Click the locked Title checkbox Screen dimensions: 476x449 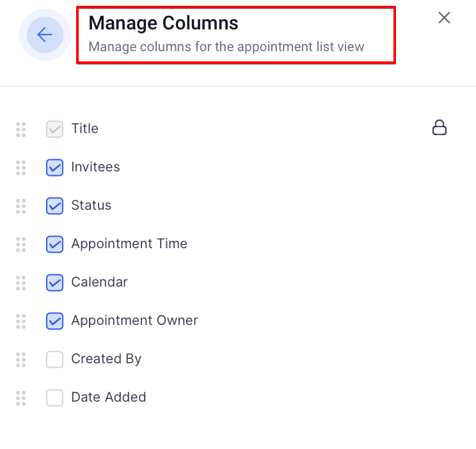click(x=55, y=129)
